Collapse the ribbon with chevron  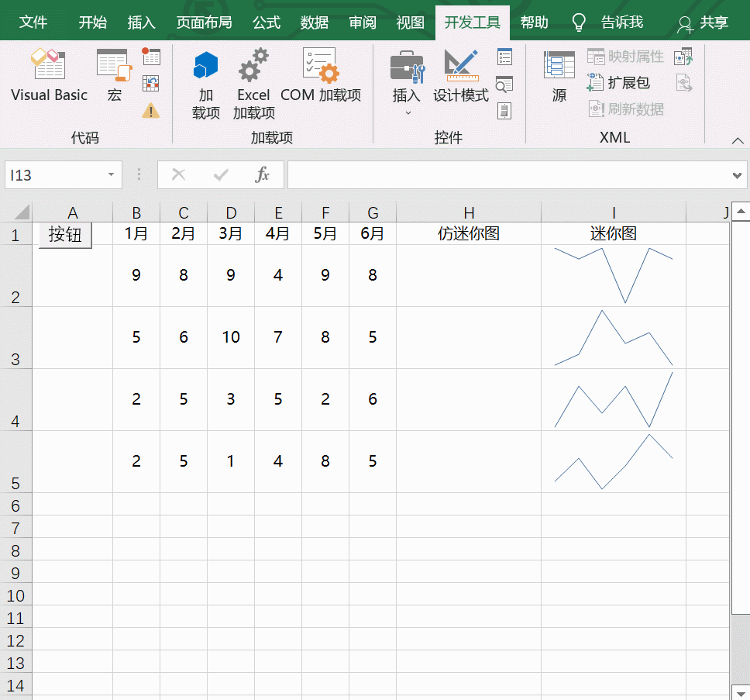pyautogui.click(x=737, y=140)
